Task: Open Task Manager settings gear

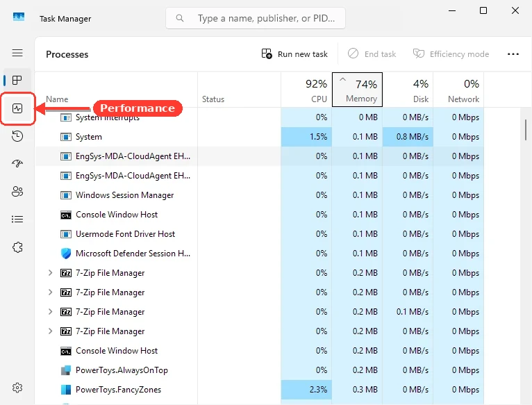Action: (17, 388)
